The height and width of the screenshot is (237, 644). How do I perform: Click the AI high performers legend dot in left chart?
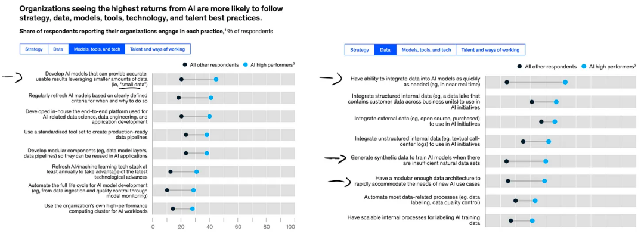pyautogui.click(x=246, y=64)
